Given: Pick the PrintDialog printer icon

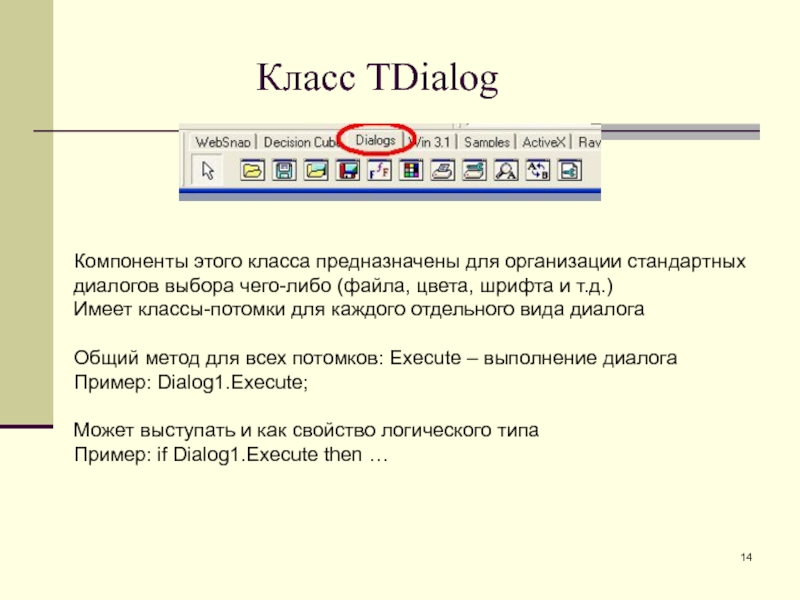Looking at the screenshot, I should pyautogui.click(x=442, y=170).
